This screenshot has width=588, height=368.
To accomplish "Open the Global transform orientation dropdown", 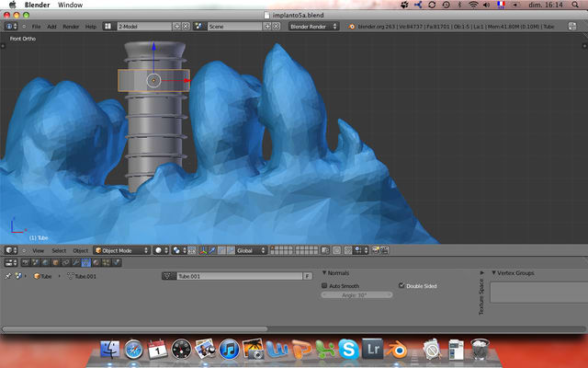I will (x=250, y=250).
